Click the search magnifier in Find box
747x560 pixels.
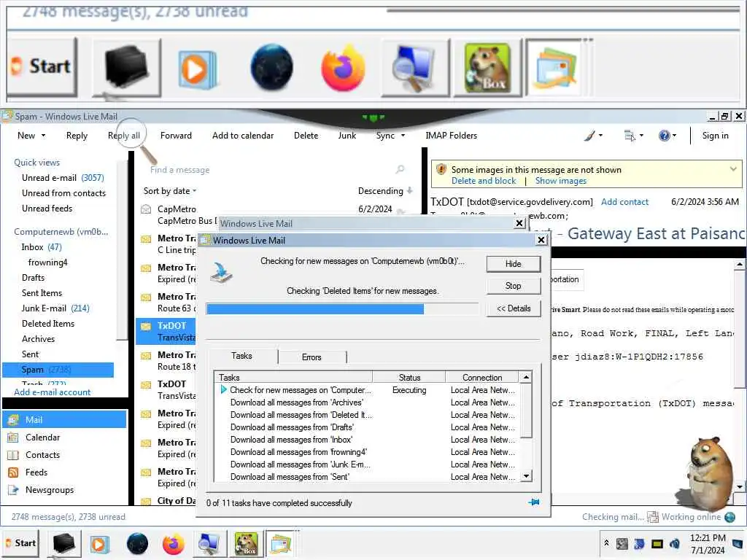click(400, 169)
